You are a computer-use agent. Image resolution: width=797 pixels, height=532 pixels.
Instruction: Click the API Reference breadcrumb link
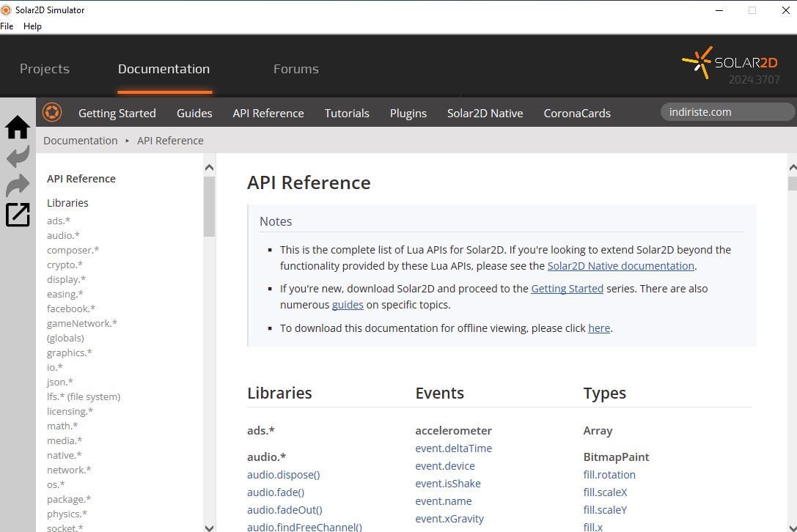pos(170,140)
